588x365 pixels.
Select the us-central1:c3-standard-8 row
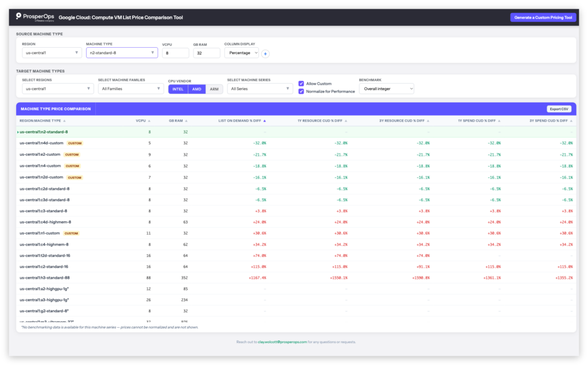coord(296,211)
